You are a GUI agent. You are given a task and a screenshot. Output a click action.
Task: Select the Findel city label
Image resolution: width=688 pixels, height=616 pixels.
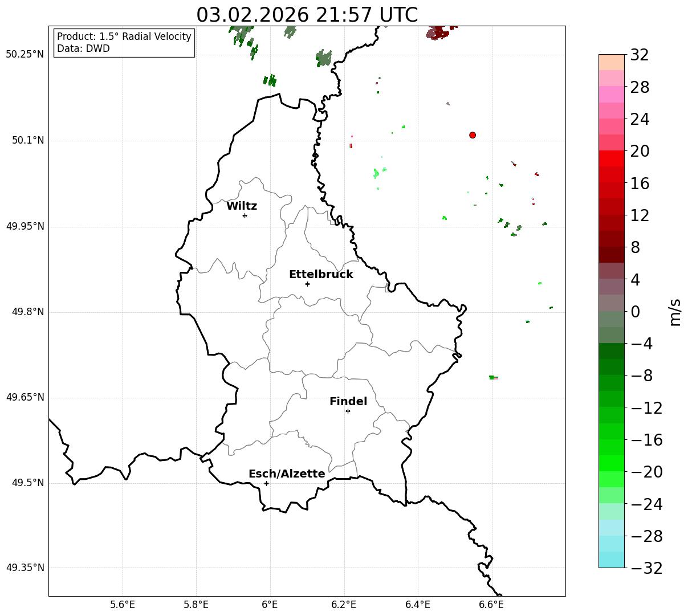(x=348, y=401)
